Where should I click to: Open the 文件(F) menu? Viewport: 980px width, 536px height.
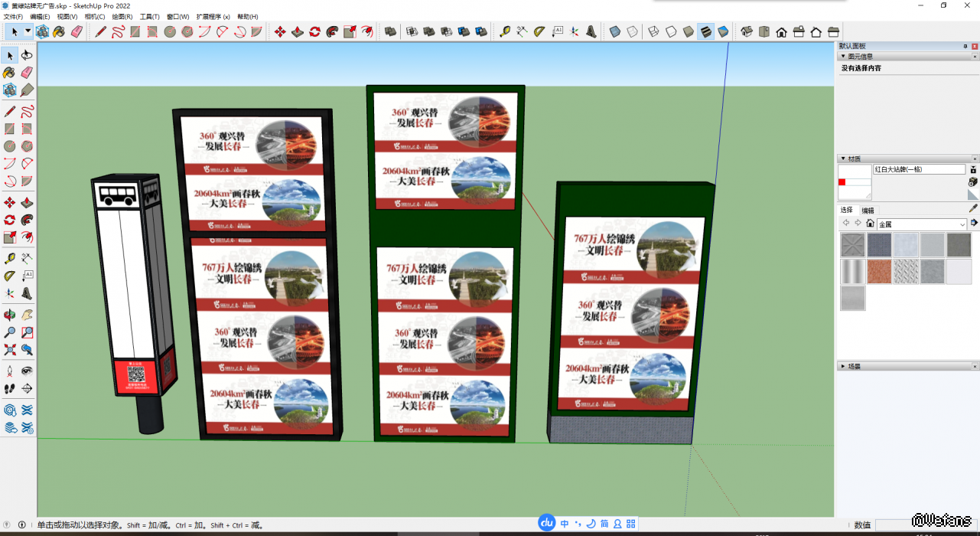13,16
